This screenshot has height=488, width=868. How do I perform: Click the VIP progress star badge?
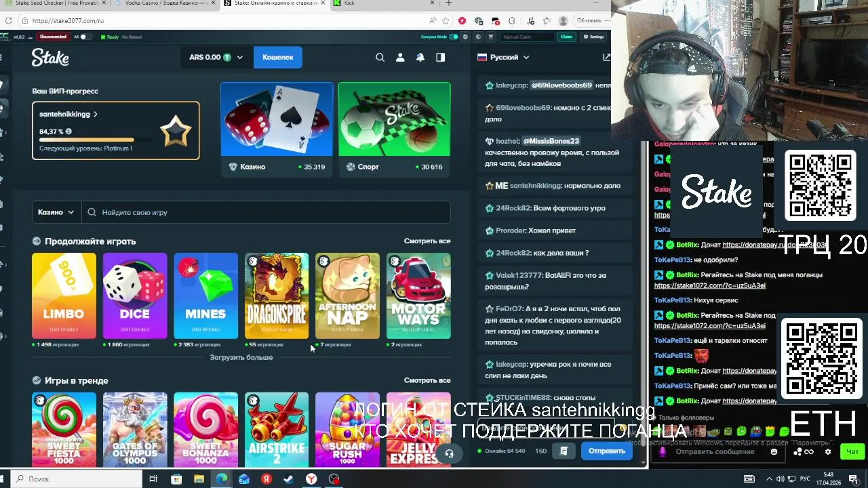tap(176, 131)
